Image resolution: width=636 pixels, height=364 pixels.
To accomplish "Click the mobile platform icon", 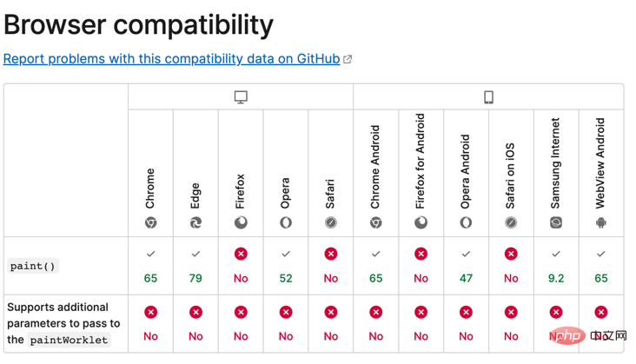I will click(x=488, y=97).
